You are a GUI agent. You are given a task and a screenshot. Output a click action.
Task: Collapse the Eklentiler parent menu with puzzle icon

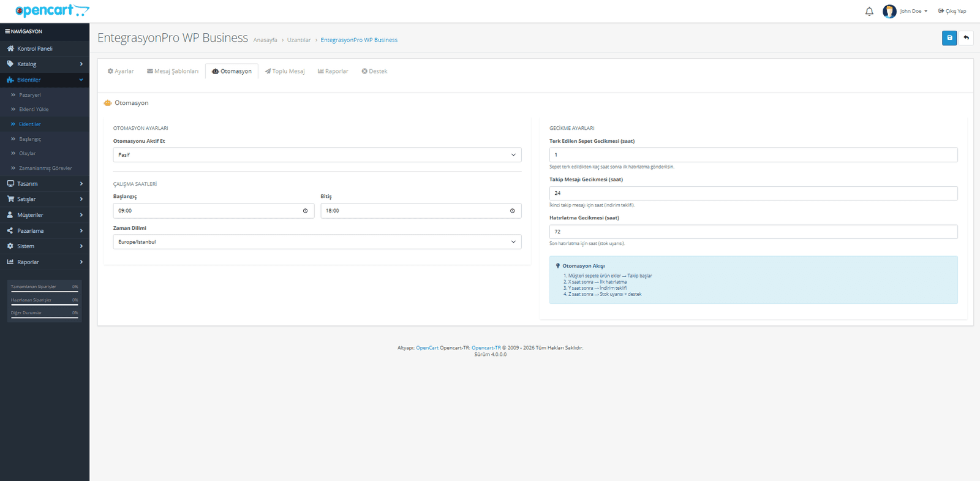(45, 80)
